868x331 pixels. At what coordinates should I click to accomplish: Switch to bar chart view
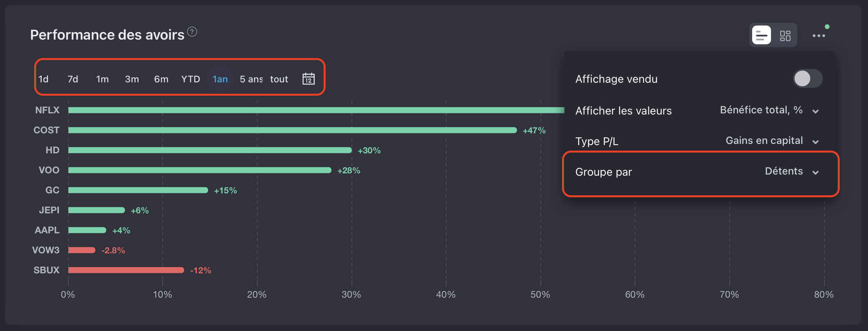(x=761, y=35)
